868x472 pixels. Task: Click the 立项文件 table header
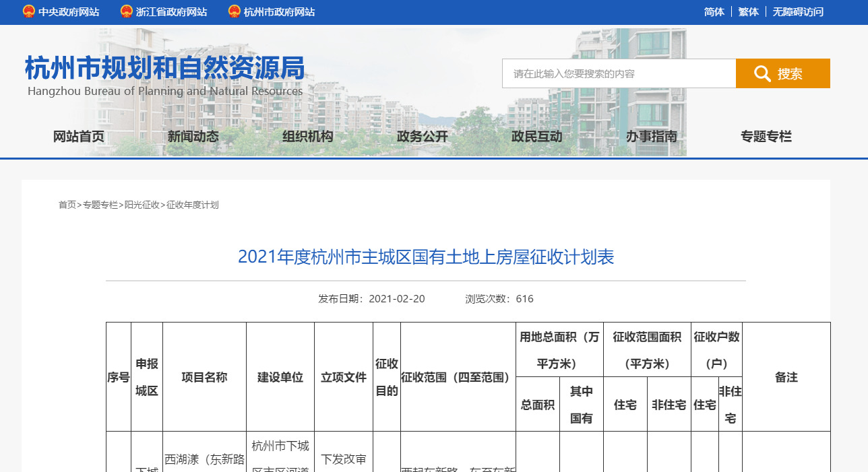tap(344, 378)
